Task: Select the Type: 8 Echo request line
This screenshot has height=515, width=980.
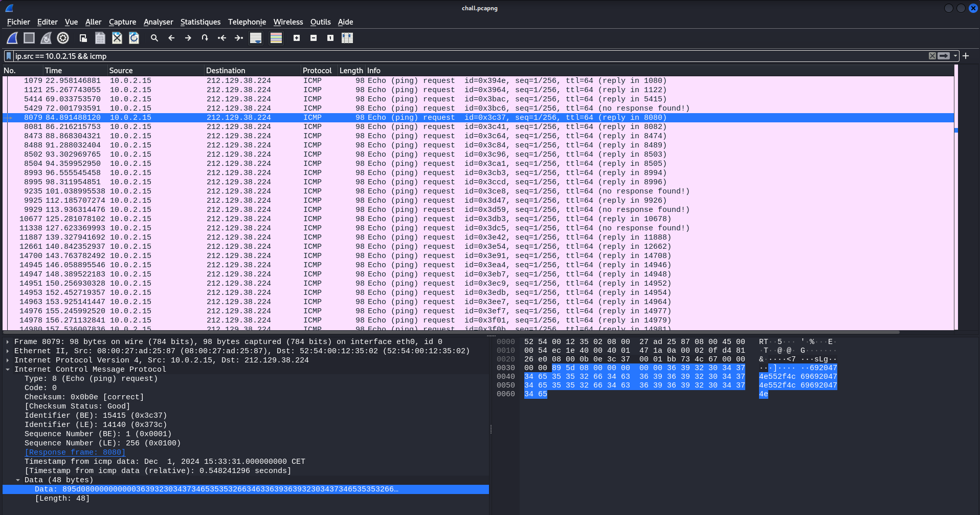Action: tap(246, 378)
